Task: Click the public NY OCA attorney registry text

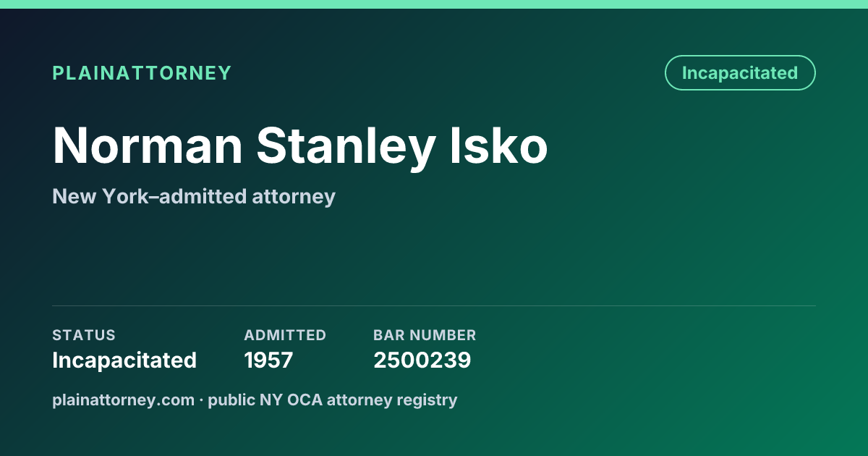Action: click(333, 400)
